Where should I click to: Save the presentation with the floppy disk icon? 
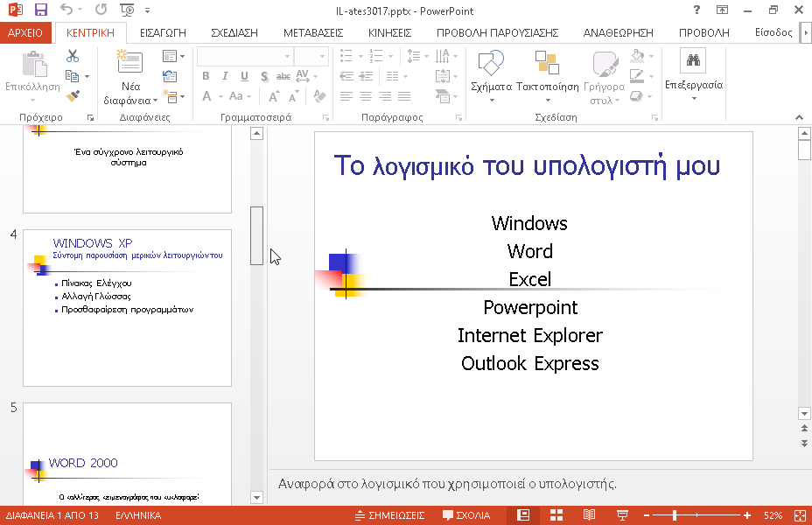click(x=40, y=10)
